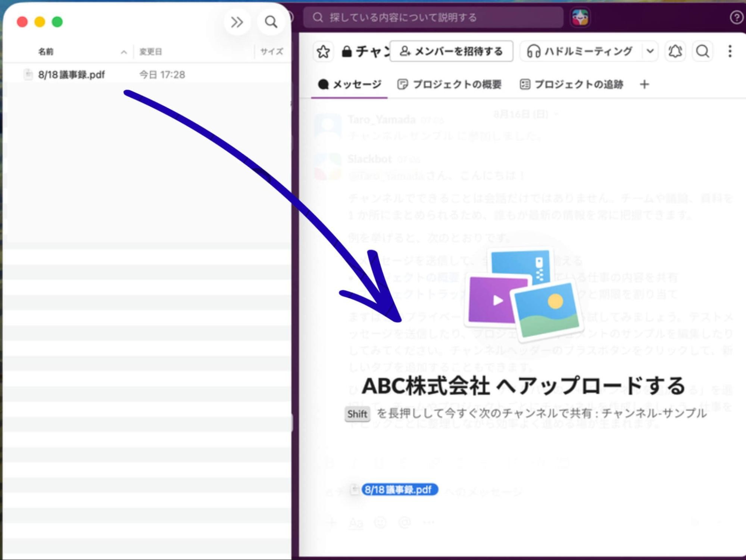Viewport: 746px width, 560px height.
Task: Open the Slack AI assistant icon
Action: (580, 18)
